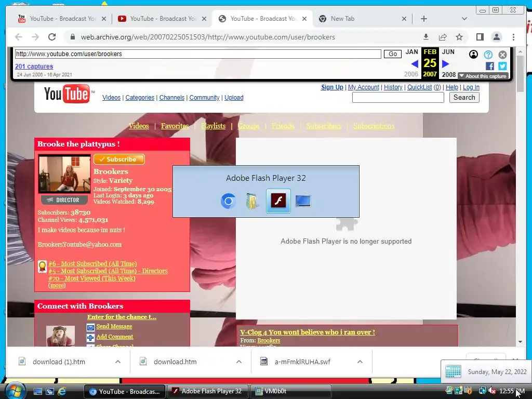The width and height of the screenshot is (532, 399).
Task: Select Adobe Flash Player in task switcher
Action: coord(278,201)
